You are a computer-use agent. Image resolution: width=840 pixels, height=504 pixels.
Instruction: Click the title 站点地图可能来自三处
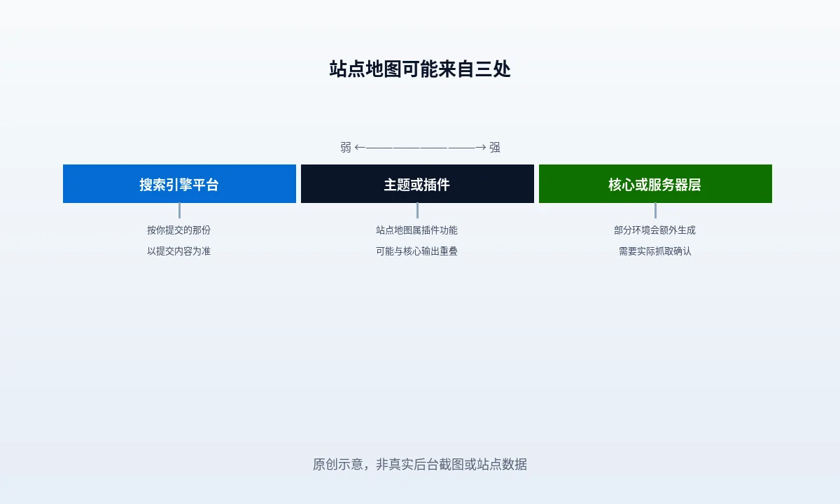pos(420,69)
